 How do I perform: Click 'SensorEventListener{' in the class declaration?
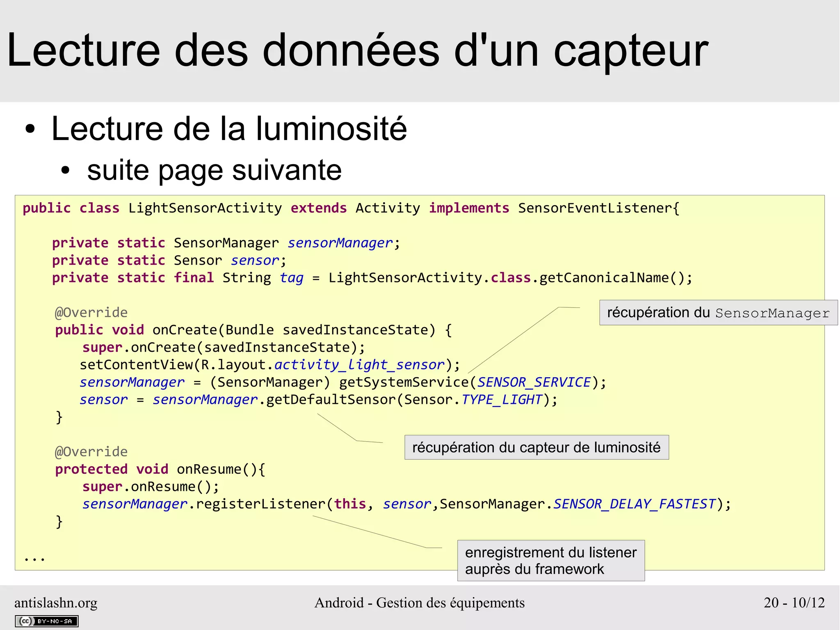click(x=599, y=208)
